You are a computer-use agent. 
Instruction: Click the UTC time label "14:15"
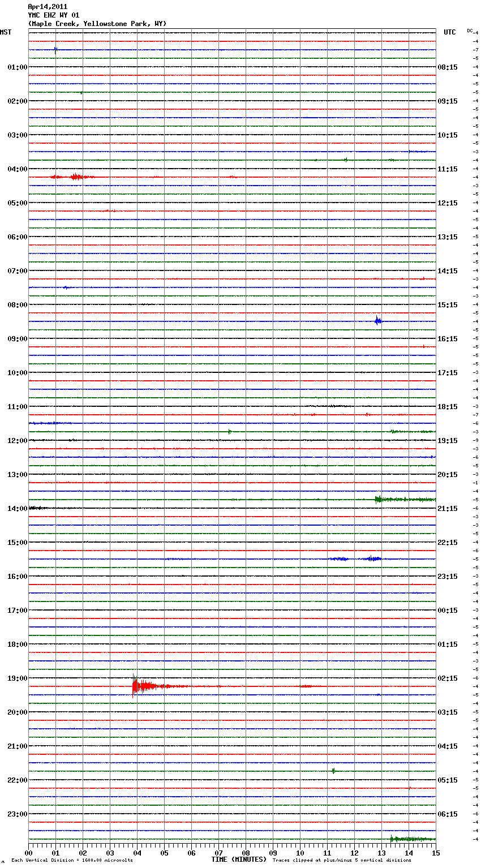click(448, 271)
